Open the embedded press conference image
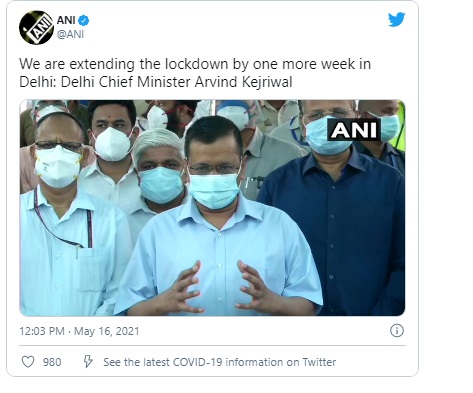Viewport: 473px width, 393px height. click(212, 208)
